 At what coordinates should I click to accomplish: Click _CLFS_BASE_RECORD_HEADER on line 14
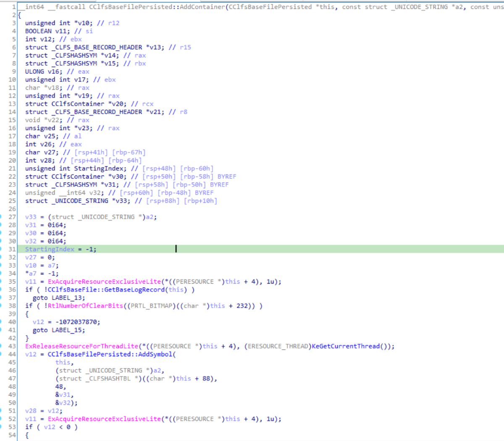[97, 112]
